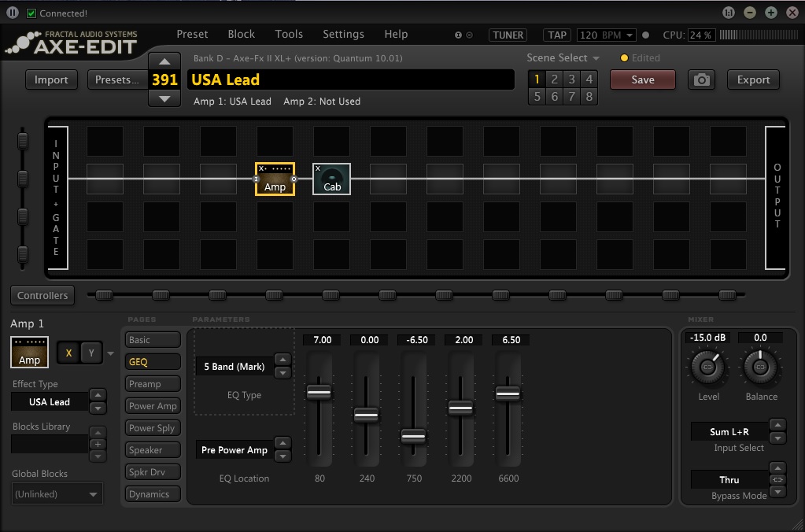Click the info icon next to Help
The height and width of the screenshot is (532, 805).
tap(458, 35)
